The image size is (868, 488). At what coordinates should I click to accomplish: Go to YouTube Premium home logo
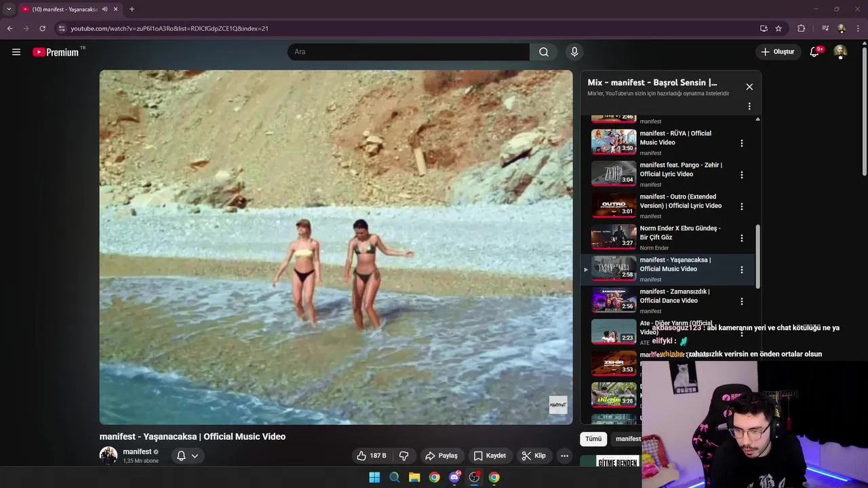(x=56, y=52)
